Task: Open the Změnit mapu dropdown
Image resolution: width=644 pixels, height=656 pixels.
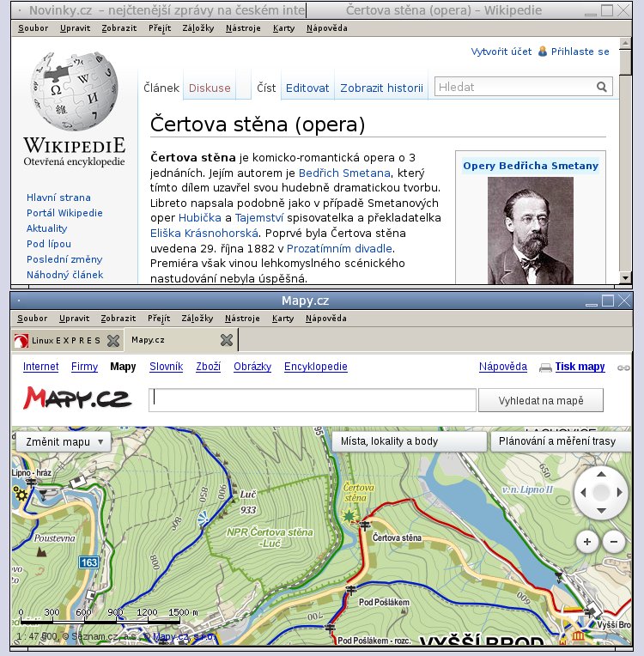Action: 64,442
